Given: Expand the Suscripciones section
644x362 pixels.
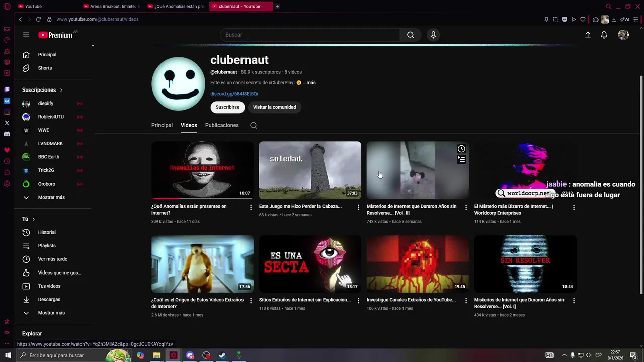Looking at the screenshot, I should (42, 90).
